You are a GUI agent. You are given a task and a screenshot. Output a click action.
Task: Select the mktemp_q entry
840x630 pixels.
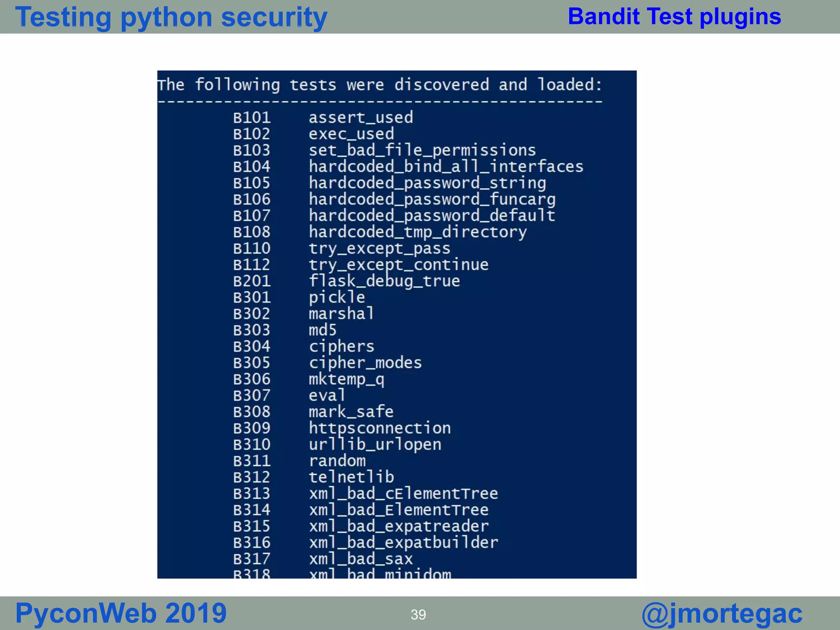pyautogui.click(x=347, y=379)
